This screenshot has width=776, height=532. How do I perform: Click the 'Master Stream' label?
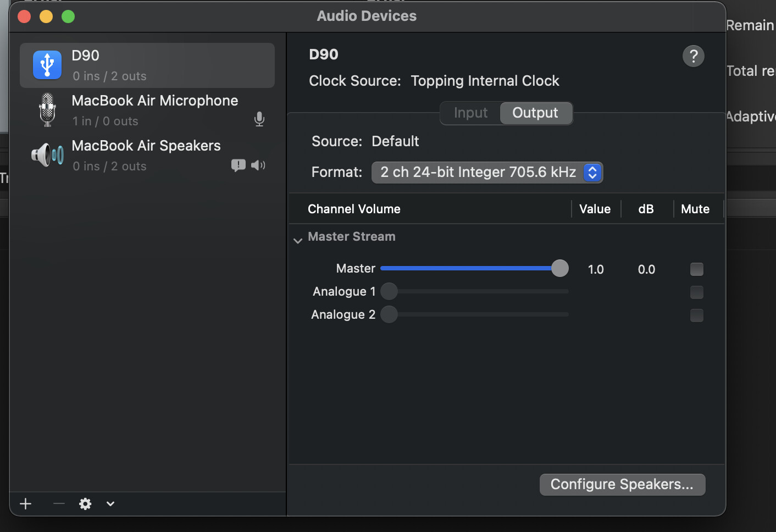(x=352, y=236)
